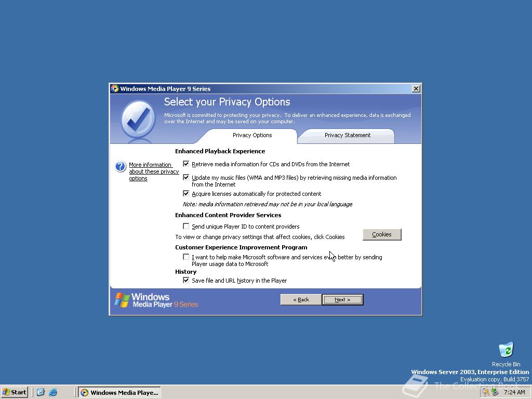The width and height of the screenshot is (532, 399).
Task: Switch to the Privacy Statement tab
Action: pos(348,136)
